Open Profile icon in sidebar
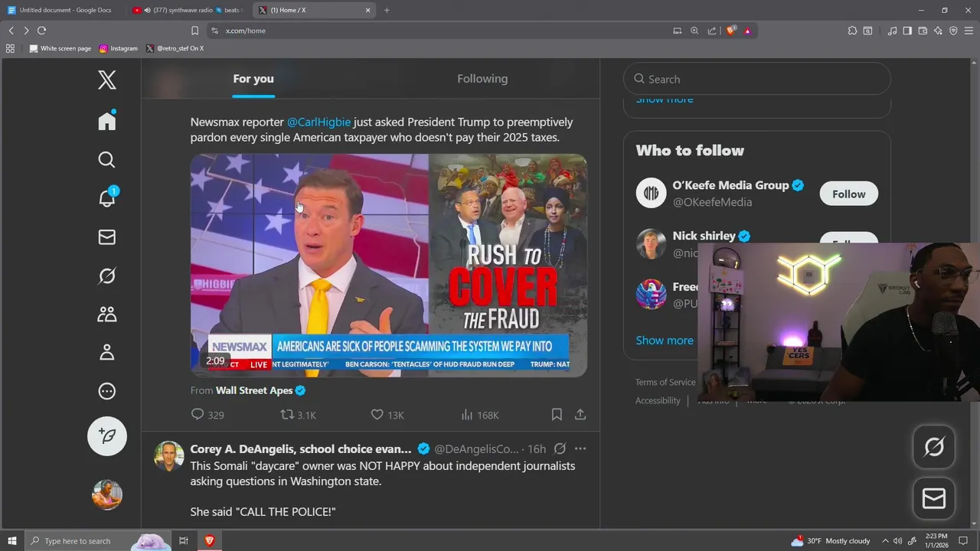 (107, 352)
